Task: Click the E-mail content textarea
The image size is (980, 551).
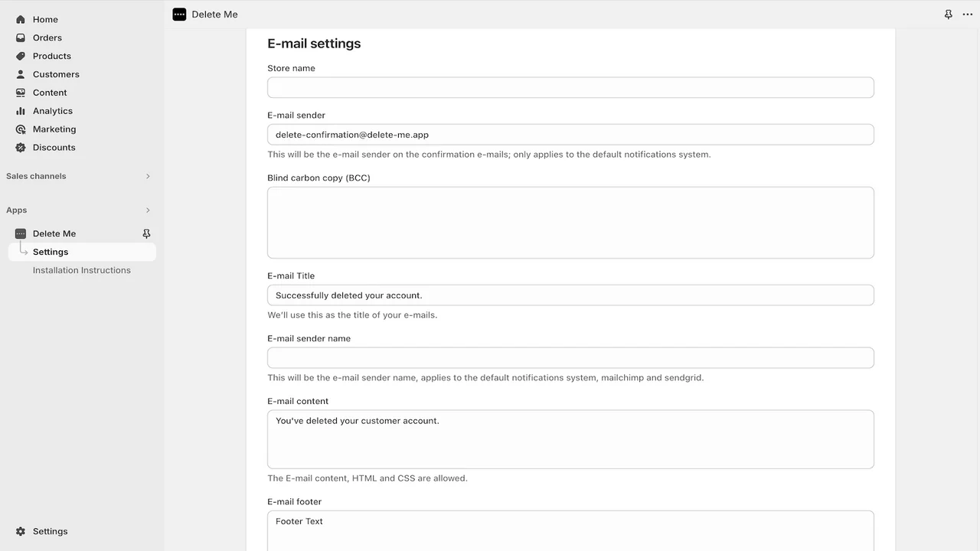Action: pyautogui.click(x=570, y=439)
